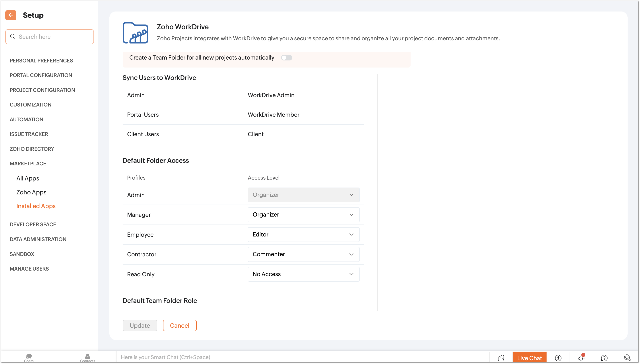Open the accessibility options icon
Viewport: 640px width, 364px height.
(x=558, y=358)
